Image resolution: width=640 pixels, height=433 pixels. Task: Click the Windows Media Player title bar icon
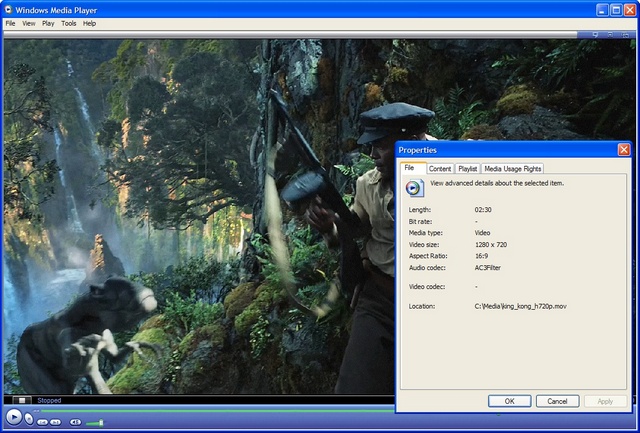tap(8, 10)
